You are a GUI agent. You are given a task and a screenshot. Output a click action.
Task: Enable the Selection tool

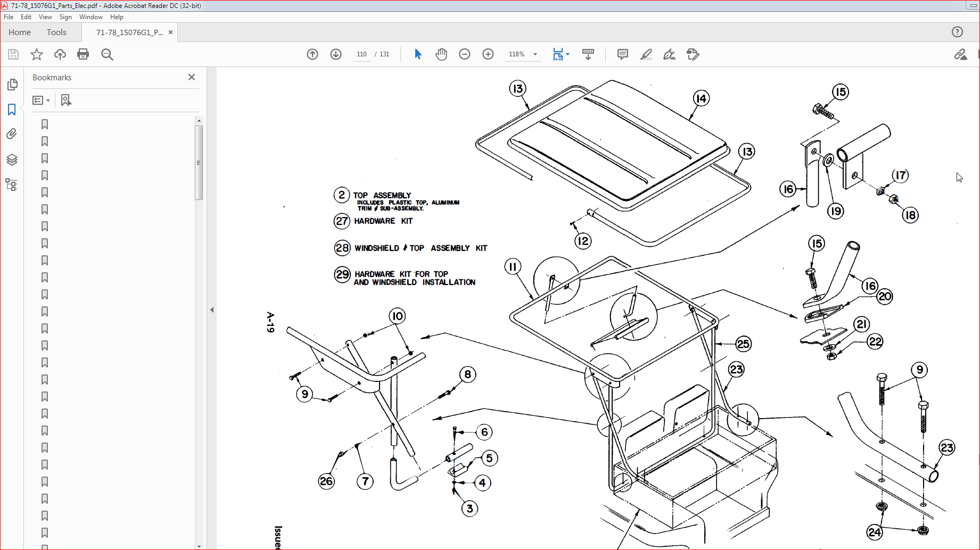tap(418, 54)
